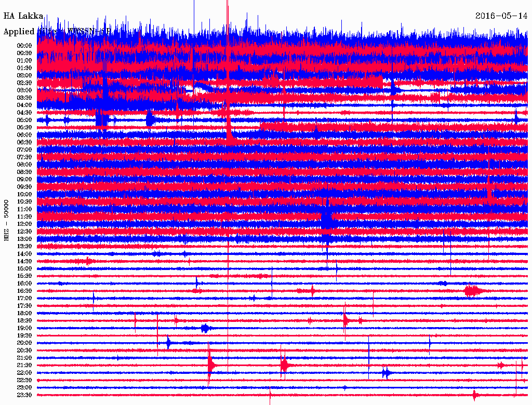Click the 07:00 time label

[24, 150]
